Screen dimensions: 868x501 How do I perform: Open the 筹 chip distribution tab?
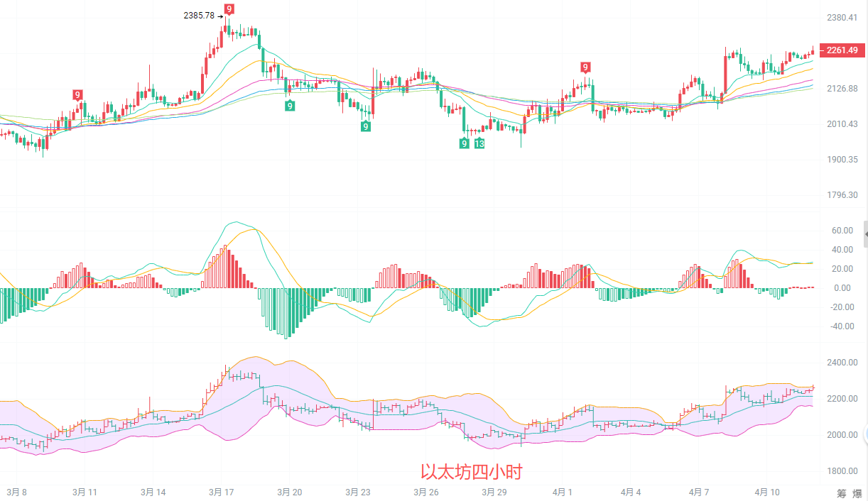(840, 492)
